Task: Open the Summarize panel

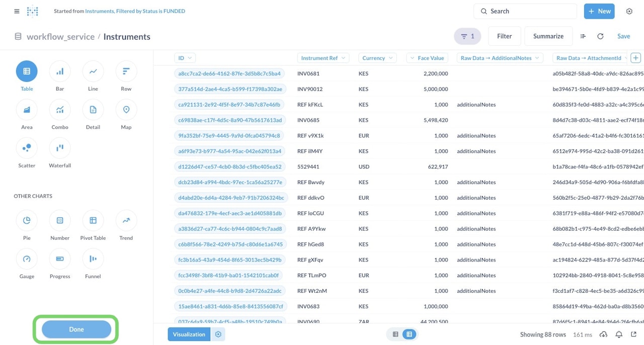Action: click(x=548, y=36)
